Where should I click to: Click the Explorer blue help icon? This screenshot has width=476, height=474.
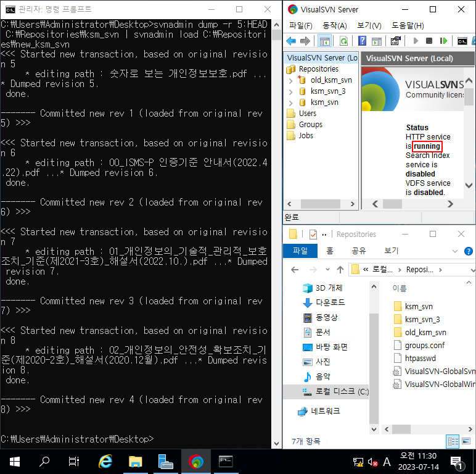[469, 251]
